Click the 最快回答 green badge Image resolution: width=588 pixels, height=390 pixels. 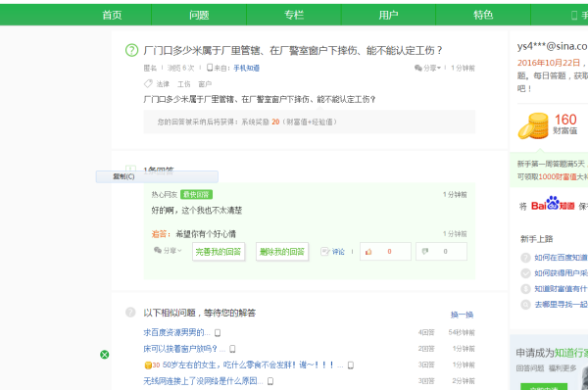[197, 194]
